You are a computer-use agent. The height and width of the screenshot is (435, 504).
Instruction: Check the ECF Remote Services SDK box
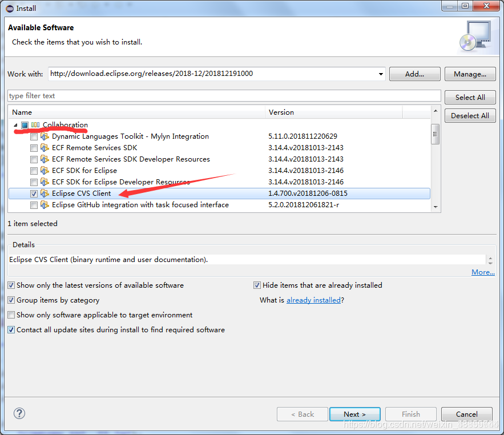coord(34,148)
